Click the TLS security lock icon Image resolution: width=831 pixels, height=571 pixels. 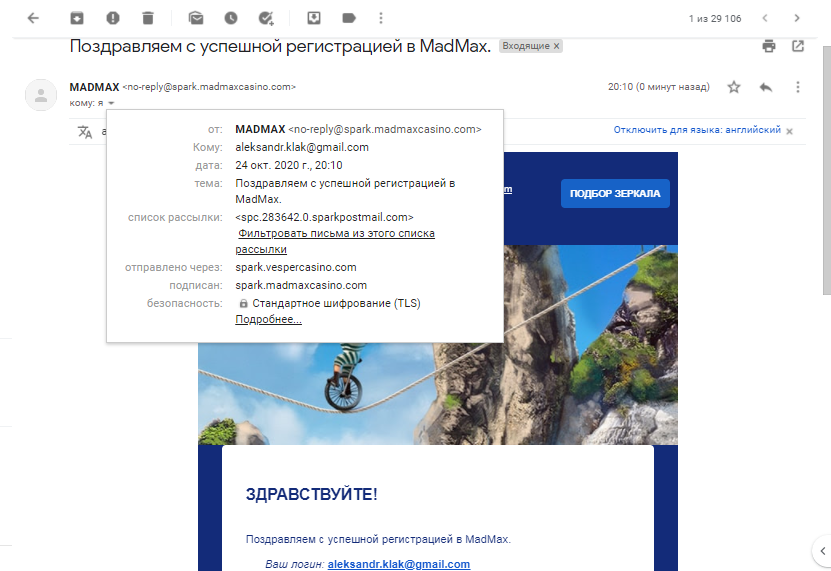(243, 303)
